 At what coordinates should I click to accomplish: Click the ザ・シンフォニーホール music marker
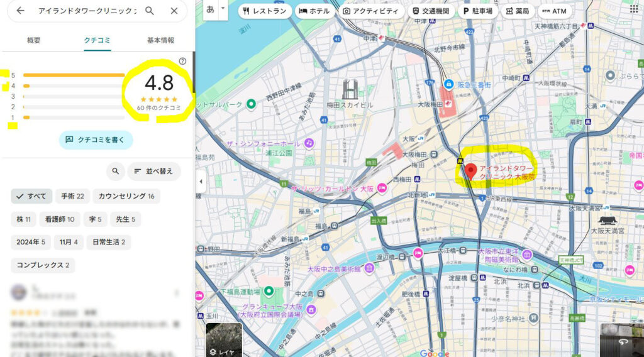point(309,143)
